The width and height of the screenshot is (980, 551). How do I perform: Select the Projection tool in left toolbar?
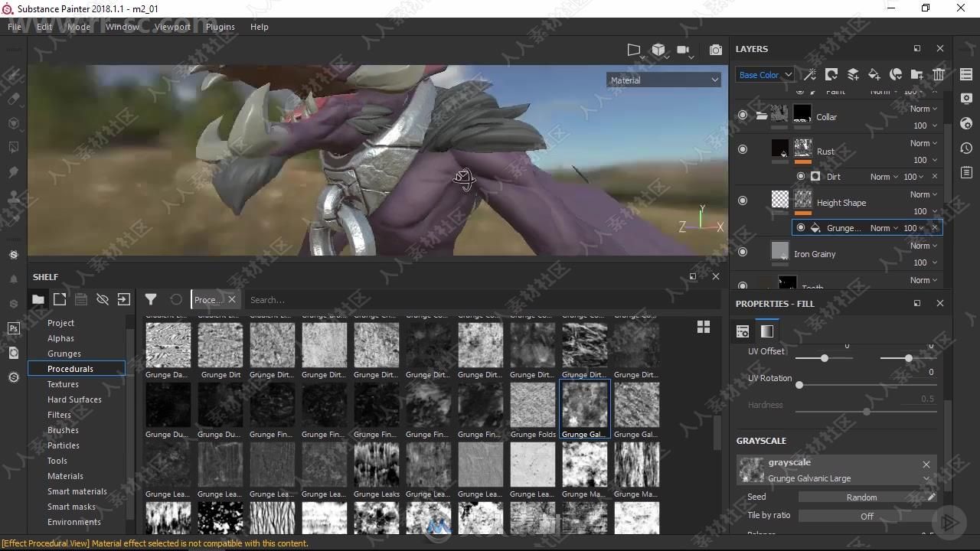[13, 123]
